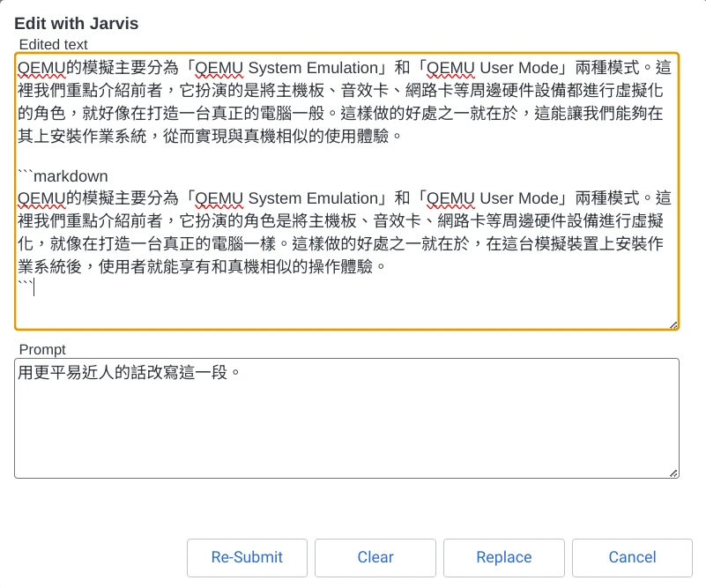706x588 pixels.
Task: Click the "Prompt" label
Action: (x=42, y=350)
